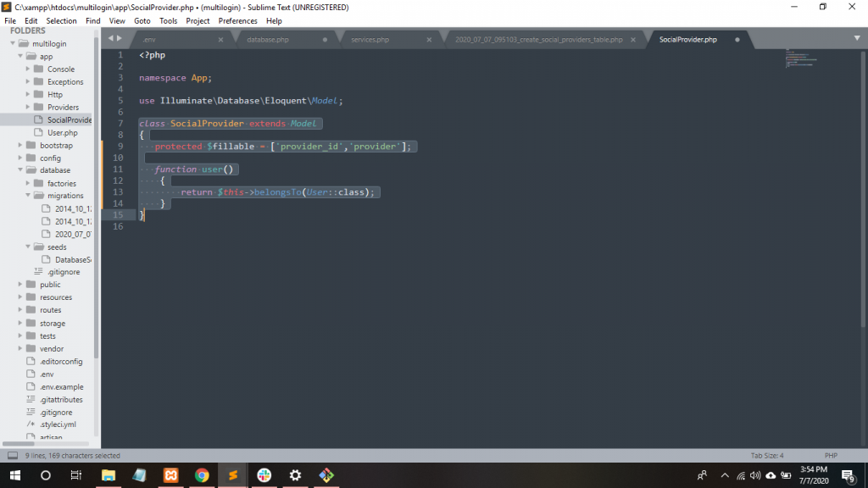This screenshot has width=868, height=488.
Task: Open Windows Settings gear in taskbar
Action: pyautogui.click(x=296, y=475)
